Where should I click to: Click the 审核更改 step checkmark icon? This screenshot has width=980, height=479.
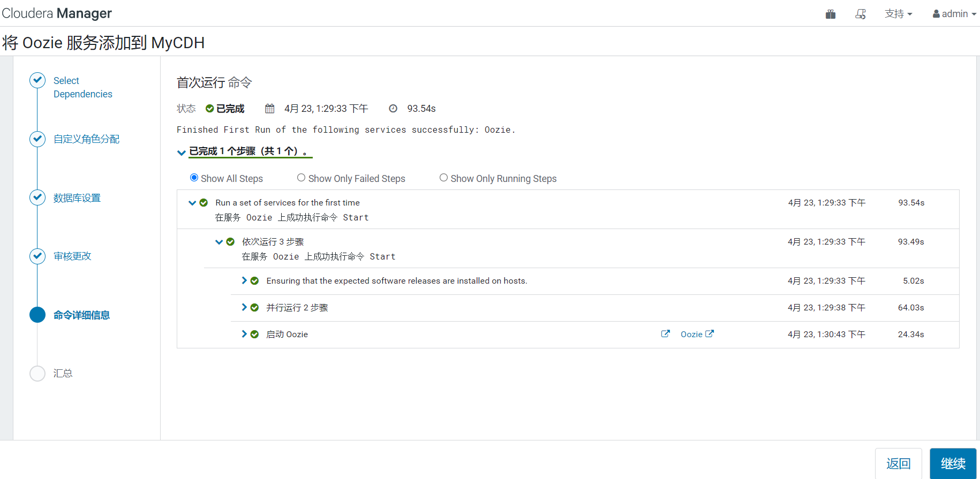(37, 256)
